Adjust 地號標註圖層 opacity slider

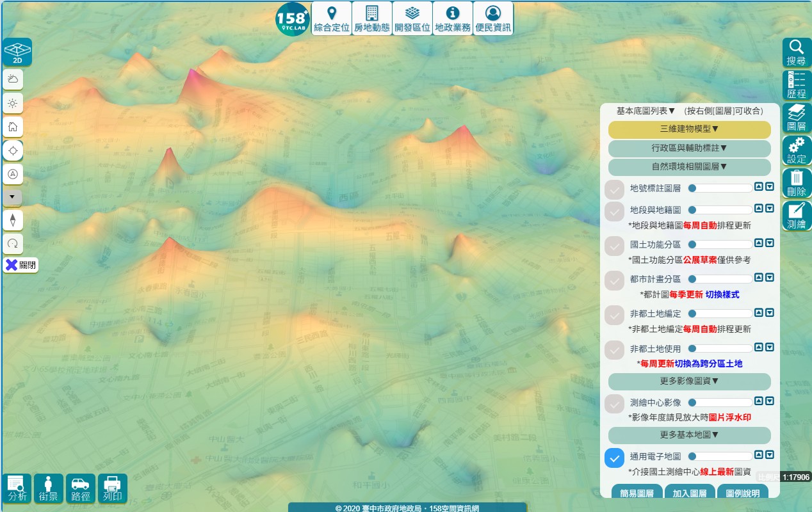point(720,188)
